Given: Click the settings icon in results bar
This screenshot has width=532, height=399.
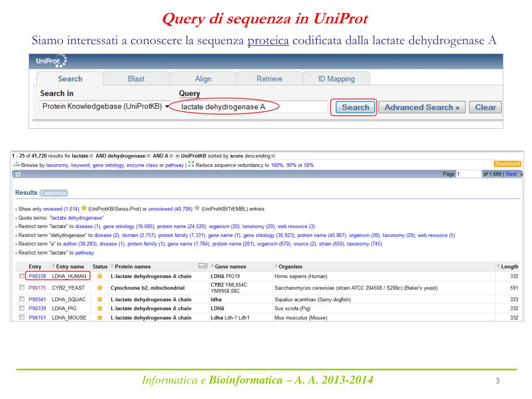Looking at the screenshot, I should click(18, 174).
